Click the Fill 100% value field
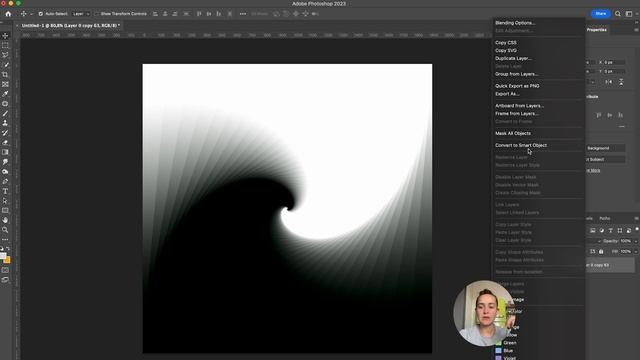640x360 pixels. (626, 251)
